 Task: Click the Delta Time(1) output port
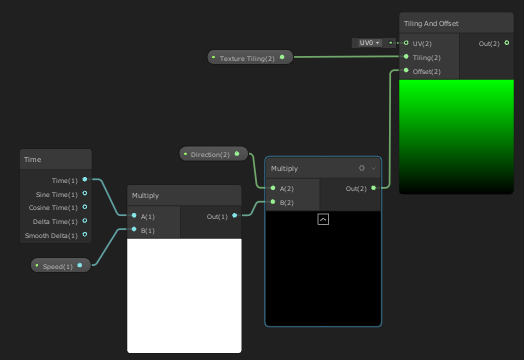tap(85, 221)
